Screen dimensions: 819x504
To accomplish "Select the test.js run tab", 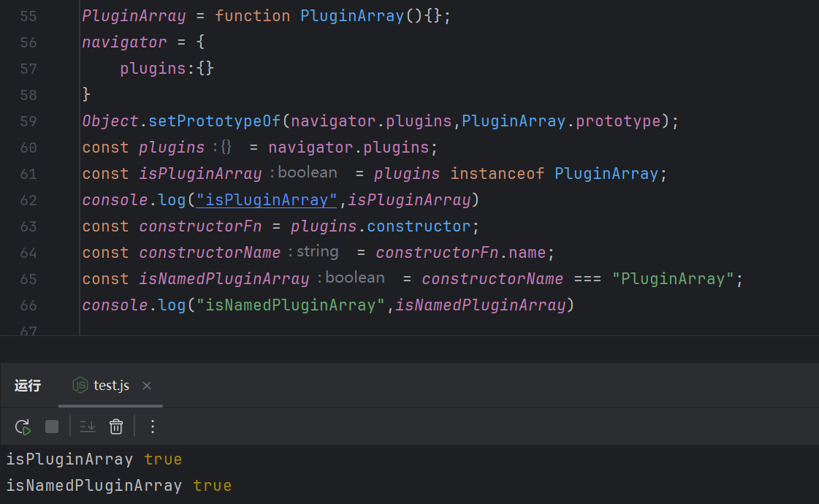I will [x=111, y=386].
